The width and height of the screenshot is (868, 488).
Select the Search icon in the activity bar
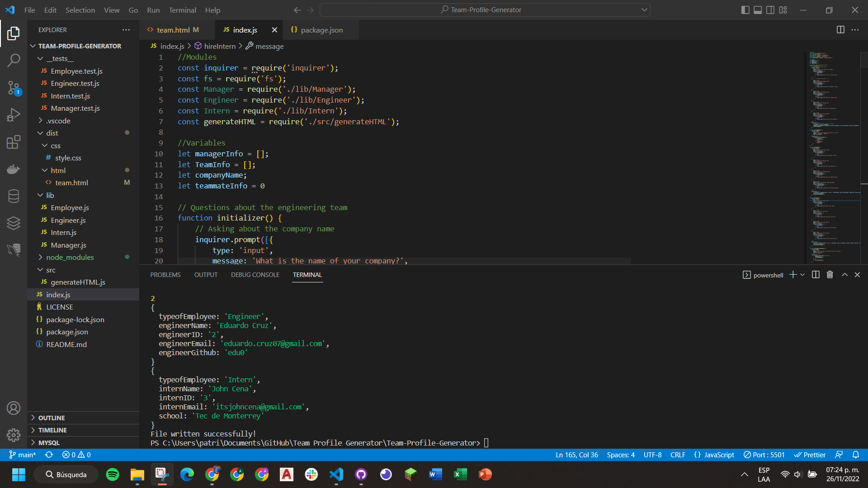click(14, 60)
